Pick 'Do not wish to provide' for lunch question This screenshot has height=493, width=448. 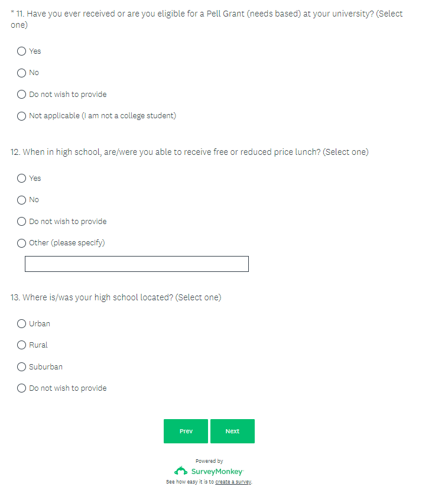point(22,222)
